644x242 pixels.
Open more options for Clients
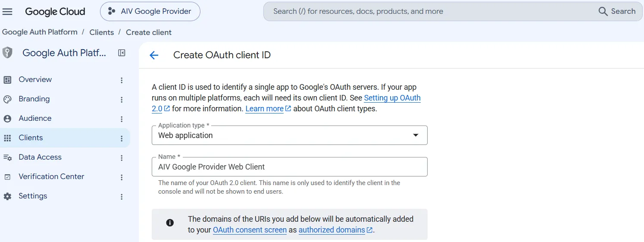point(122,138)
